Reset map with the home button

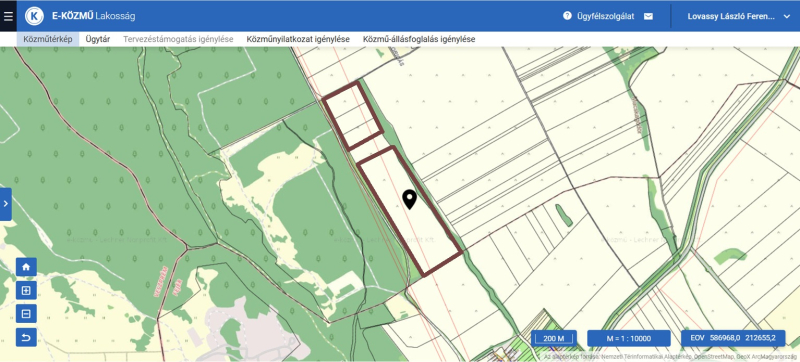(x=26, y=267)
